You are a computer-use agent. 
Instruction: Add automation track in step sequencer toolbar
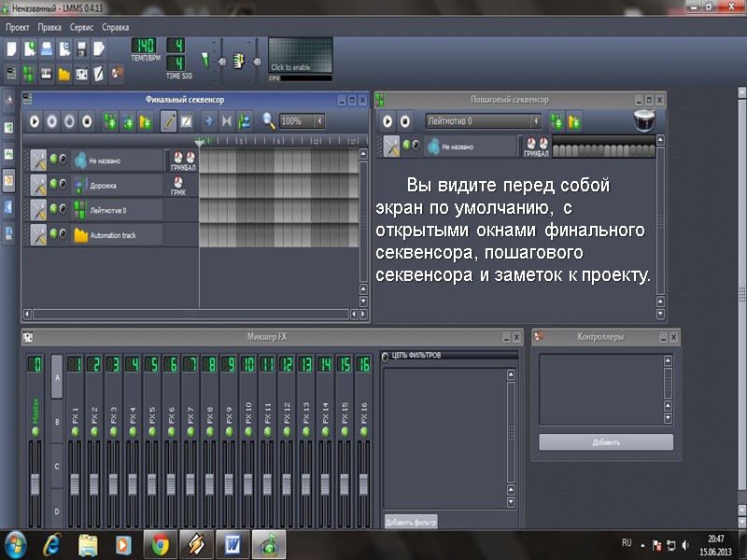click(x=574, y=122)
